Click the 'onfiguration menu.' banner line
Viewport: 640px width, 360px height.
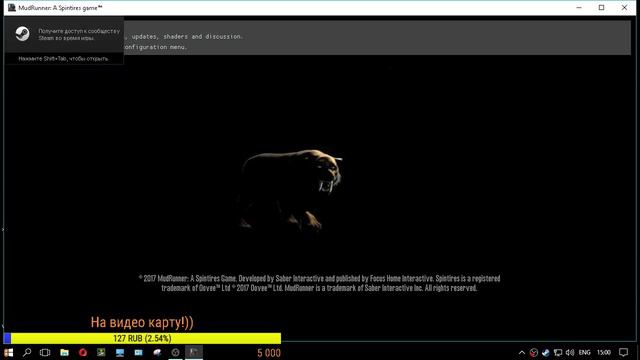click(x=156, y=47)
